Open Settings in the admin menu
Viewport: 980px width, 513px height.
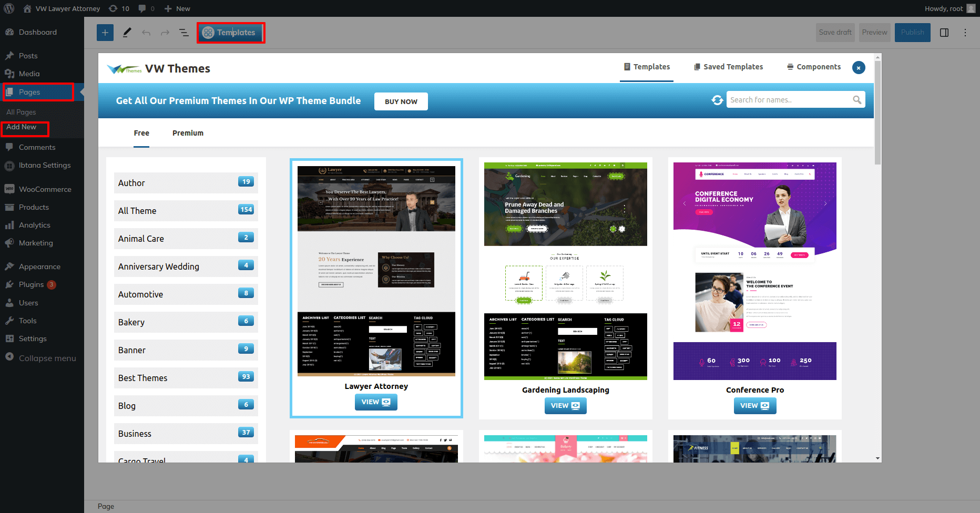point(42,338)
